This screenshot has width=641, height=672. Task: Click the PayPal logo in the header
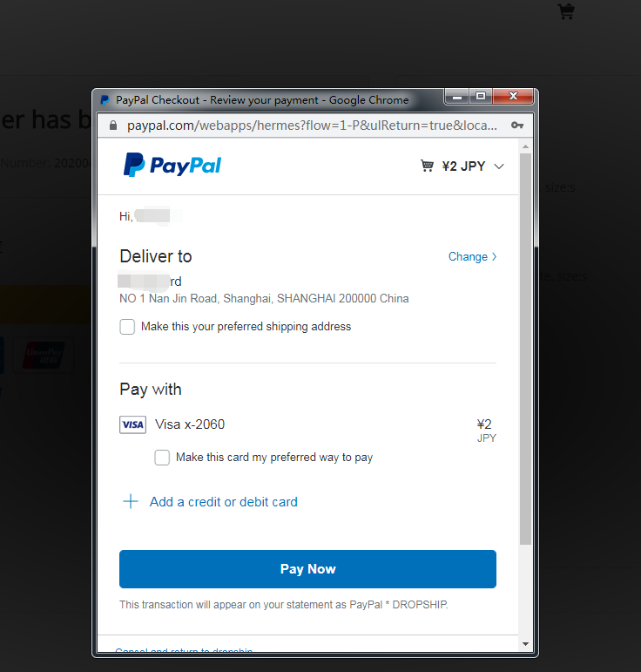point(172,165)
